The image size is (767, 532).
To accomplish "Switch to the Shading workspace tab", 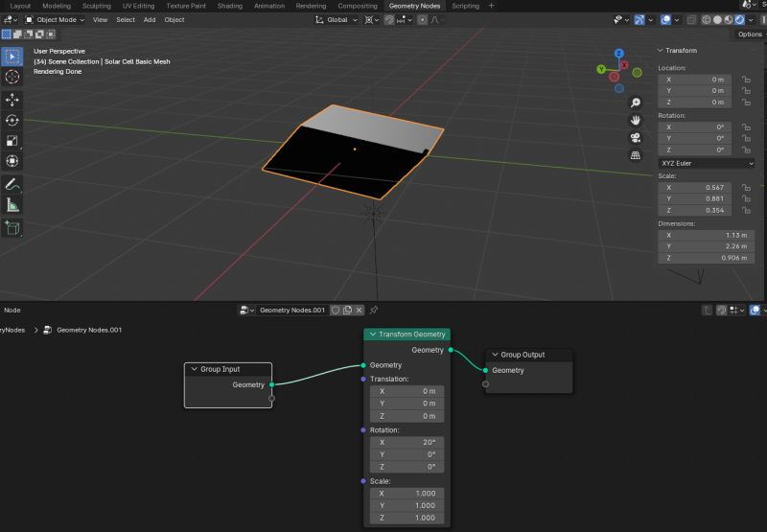I will coord(230,6).
